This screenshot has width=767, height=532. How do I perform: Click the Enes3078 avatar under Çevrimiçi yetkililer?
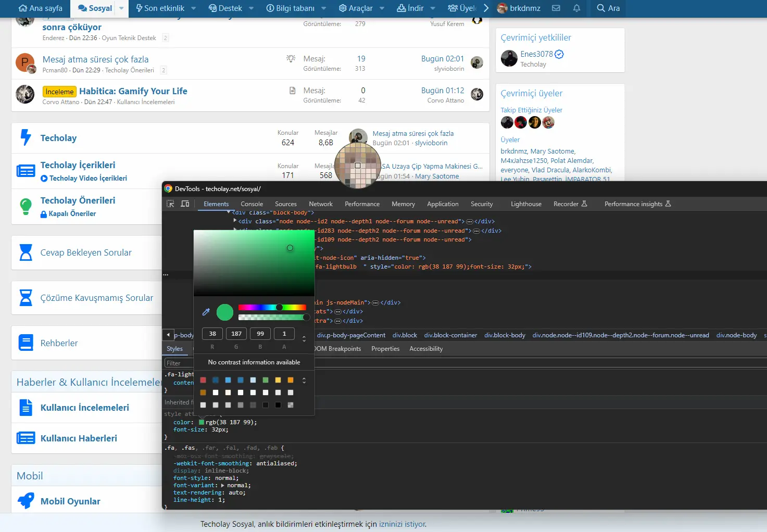tap(509, 58)
